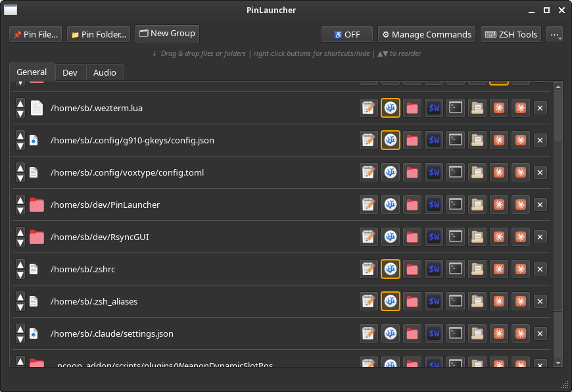Image resolution: width=572 pixels, height=392 pixels.
Task: Launch the terminal icon for dev/PinLauncher
Action: click(x=456, y=205)
